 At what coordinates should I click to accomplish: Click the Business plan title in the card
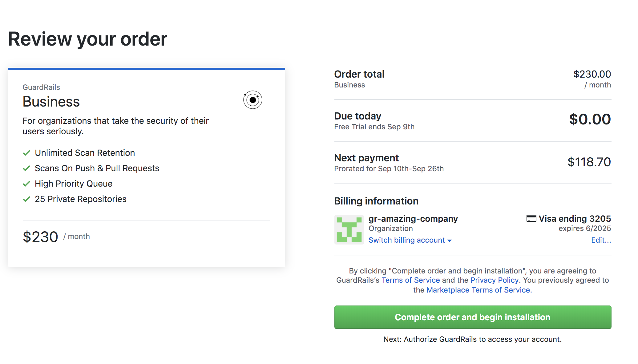pos(51,102)
